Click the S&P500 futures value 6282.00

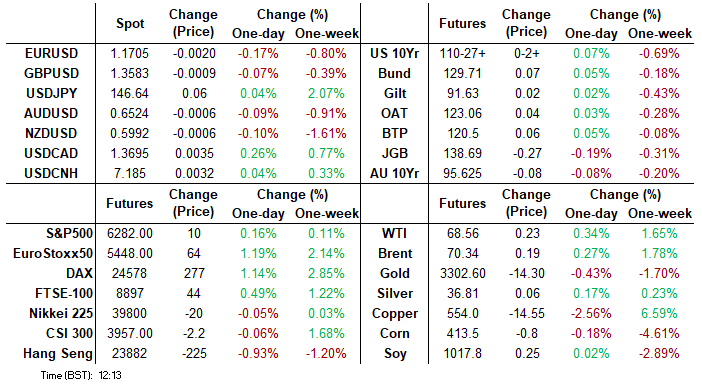click(x=130, y=234)
